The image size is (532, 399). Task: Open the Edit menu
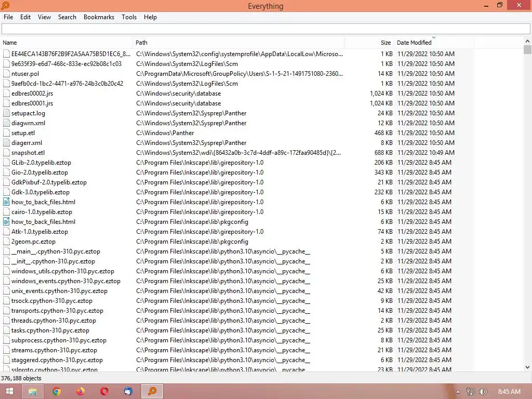click(x=25, y=17)
